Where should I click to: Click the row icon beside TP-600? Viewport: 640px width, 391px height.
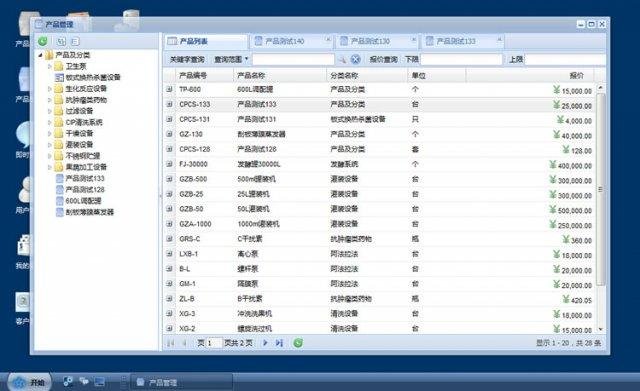tap(169, 89)
